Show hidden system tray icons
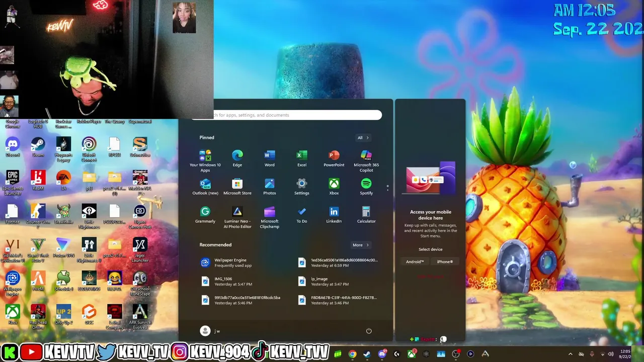The width and height of the screenshot is (644, 362). [570, 354]
